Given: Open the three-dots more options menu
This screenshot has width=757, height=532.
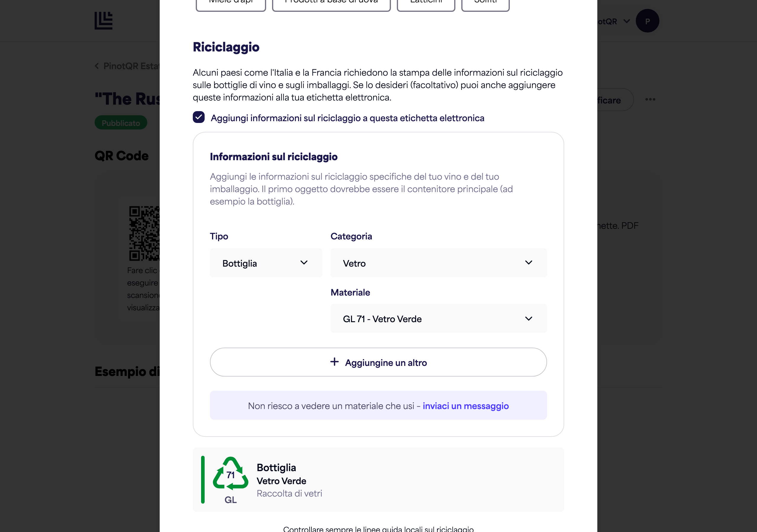Looking at the screenshot, I should [x=650, y=100].
